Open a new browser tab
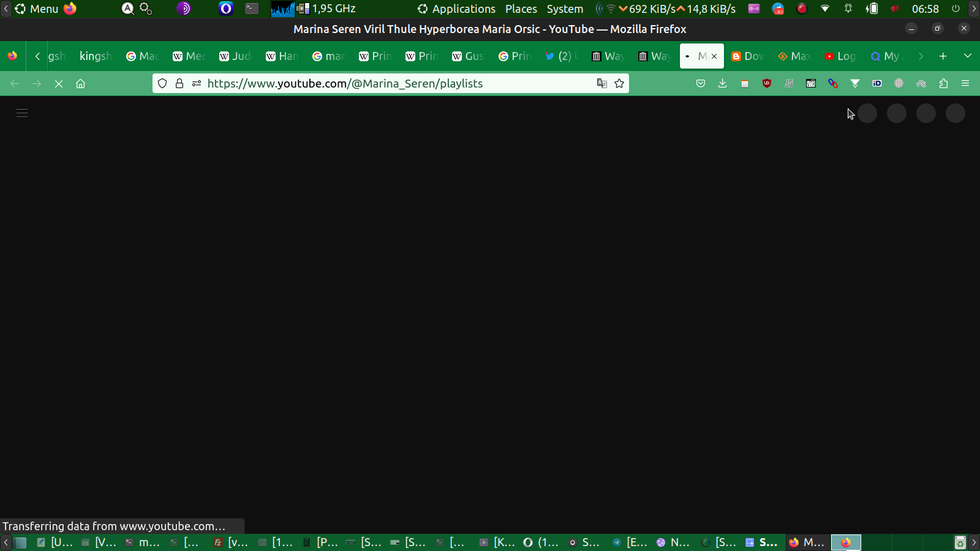The height and width of the screenshot is (551, 980). click(x=943, y=56)
